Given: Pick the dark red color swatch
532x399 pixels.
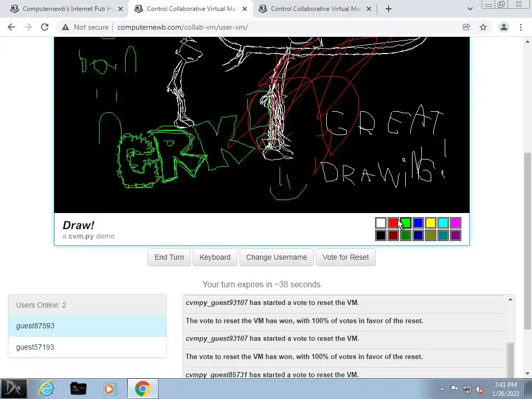Looking at the screenshot, I should (393, 235).
